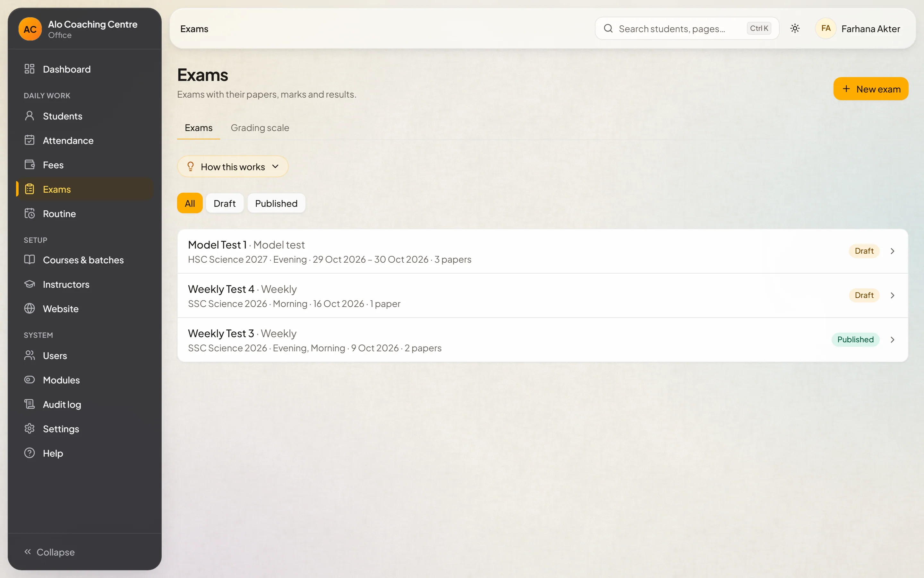Click the HSC Science 2027 exam details line
The width and height of the screenshot is (924, 578).
tap(329, 259)
